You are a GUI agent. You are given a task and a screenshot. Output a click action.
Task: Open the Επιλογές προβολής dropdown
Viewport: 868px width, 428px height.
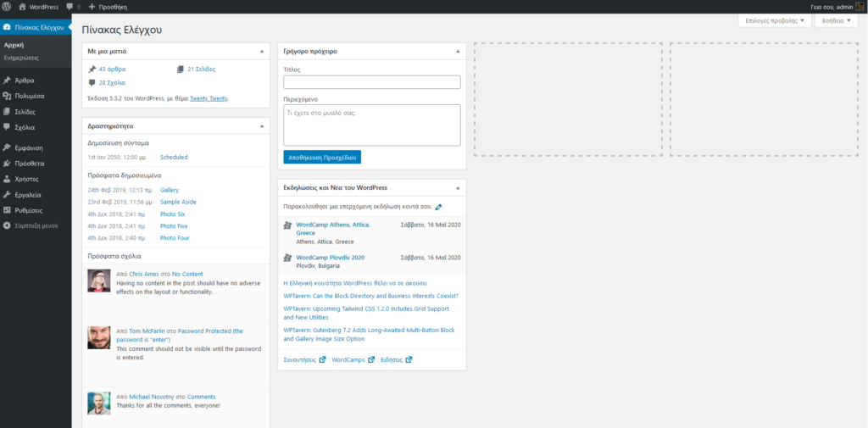point(774,20)
